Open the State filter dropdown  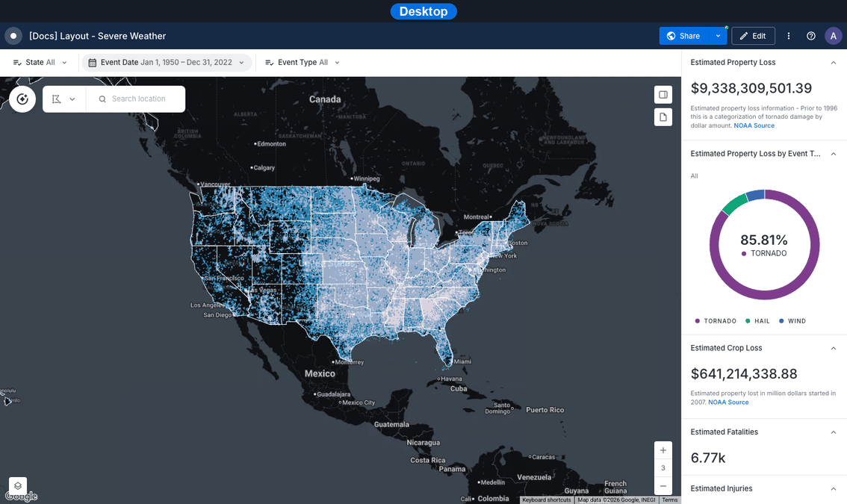(40, 62)
